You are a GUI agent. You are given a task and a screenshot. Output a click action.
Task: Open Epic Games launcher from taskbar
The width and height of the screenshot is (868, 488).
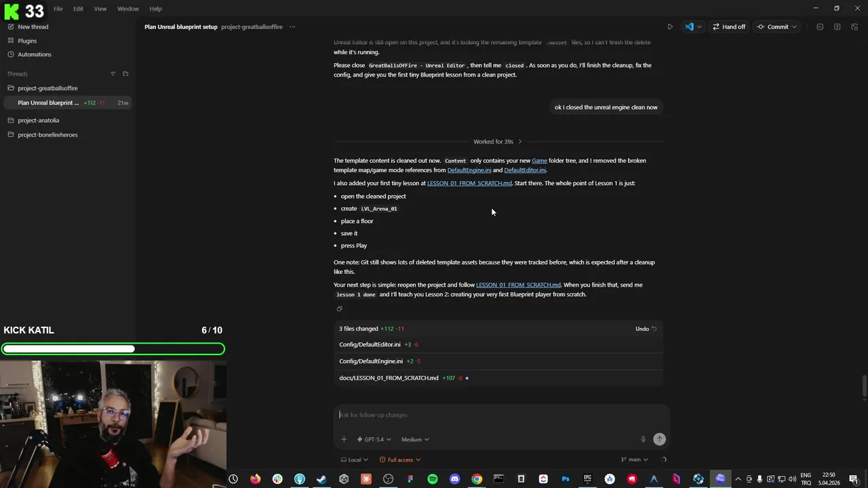pyautogui.click(x=587, y=479)
